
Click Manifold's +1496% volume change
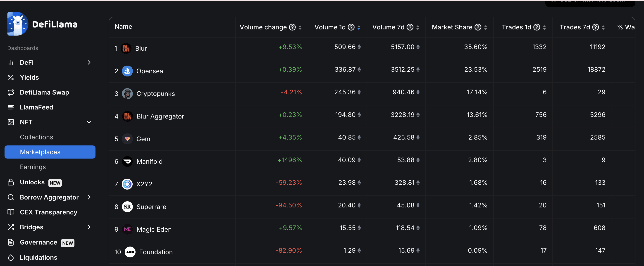click(289, 160)
